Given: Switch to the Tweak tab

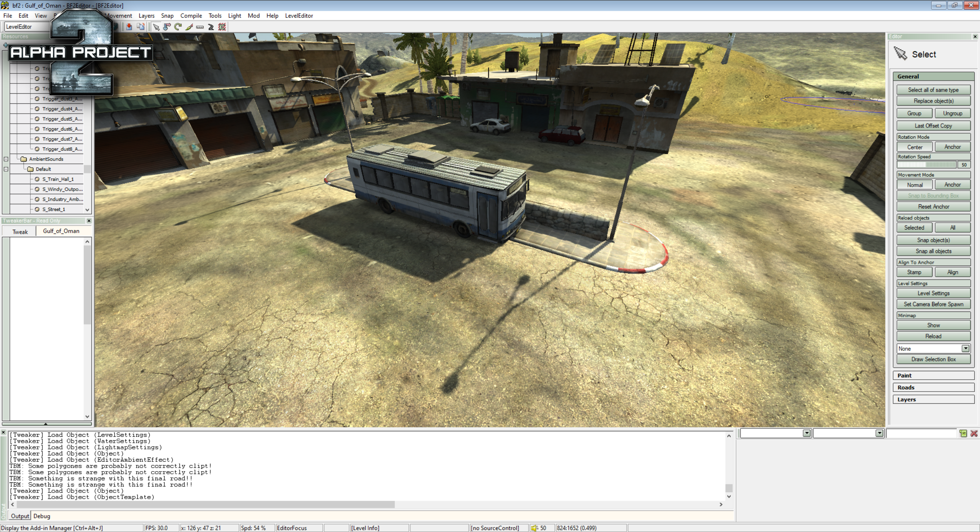Looking at the screenshot, I should pos(20,232).
